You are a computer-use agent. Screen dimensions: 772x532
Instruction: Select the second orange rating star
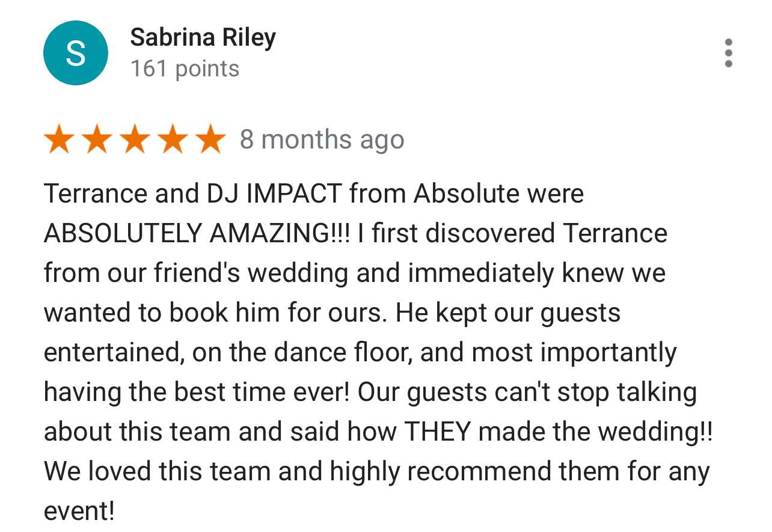coord(97,139)
